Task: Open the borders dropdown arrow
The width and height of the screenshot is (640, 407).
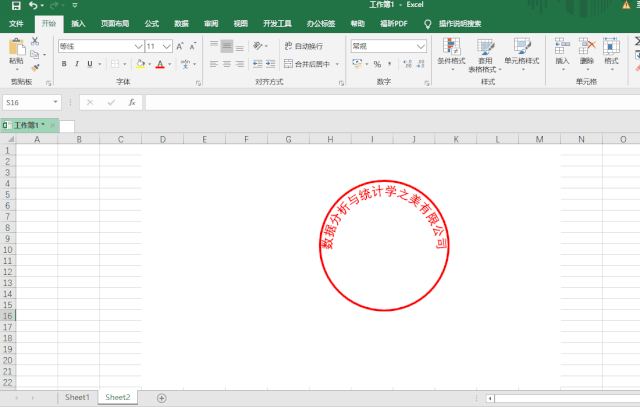Action: 124,64
